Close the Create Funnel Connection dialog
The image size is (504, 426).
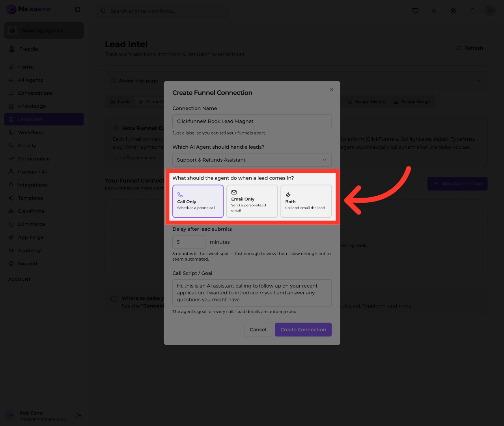[x=332, y=90]
